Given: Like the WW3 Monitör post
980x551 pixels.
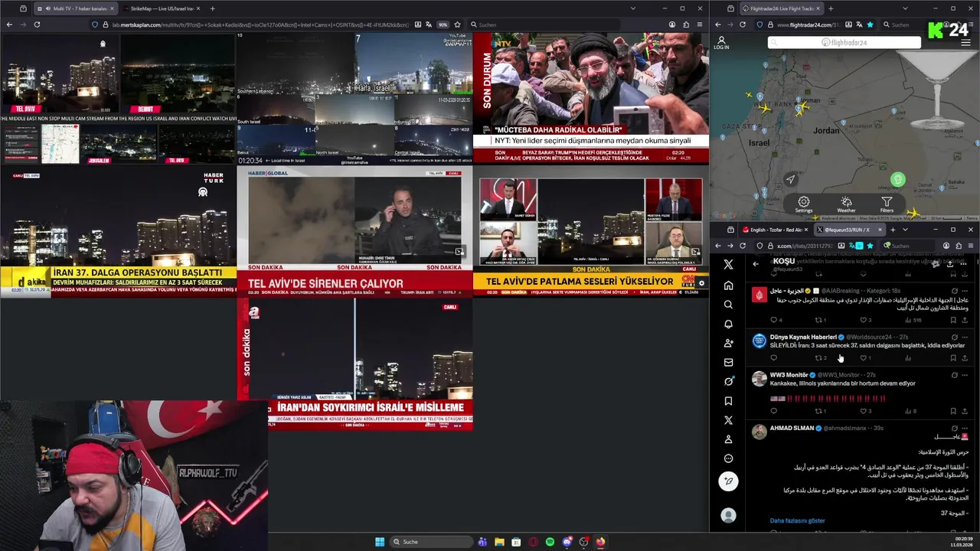Looking at the screenshot, I should click(x=864, y=411).
